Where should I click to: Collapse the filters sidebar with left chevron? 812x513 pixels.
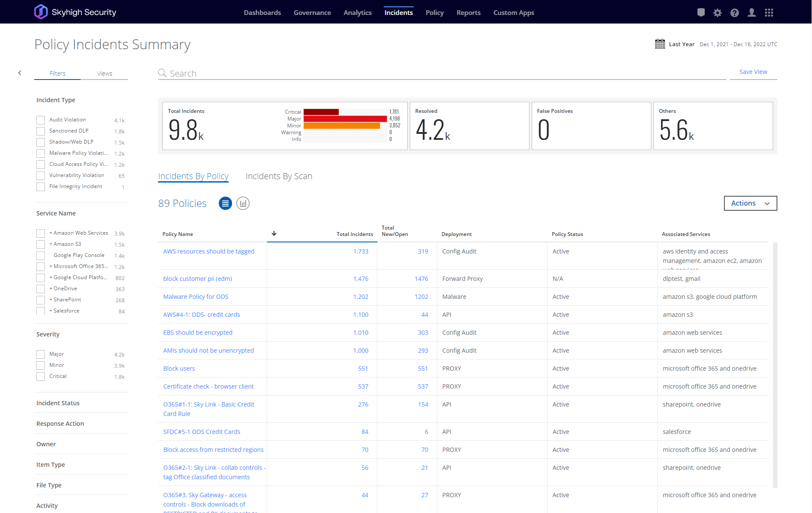(x=20, y=73)
